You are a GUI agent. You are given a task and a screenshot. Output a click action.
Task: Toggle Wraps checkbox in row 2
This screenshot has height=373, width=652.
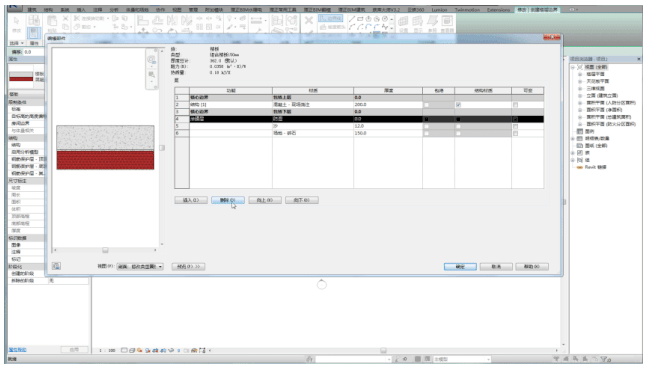pos(426,105)
